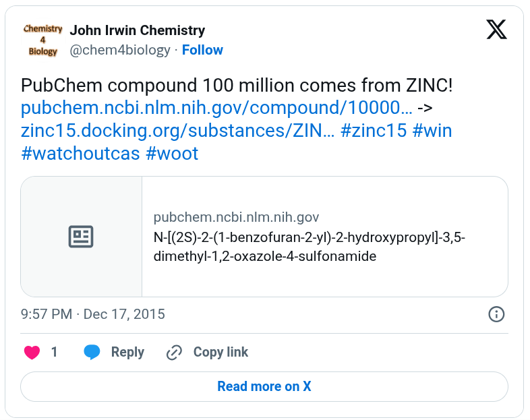Open the tweet info circle icon

coord(496,314)
